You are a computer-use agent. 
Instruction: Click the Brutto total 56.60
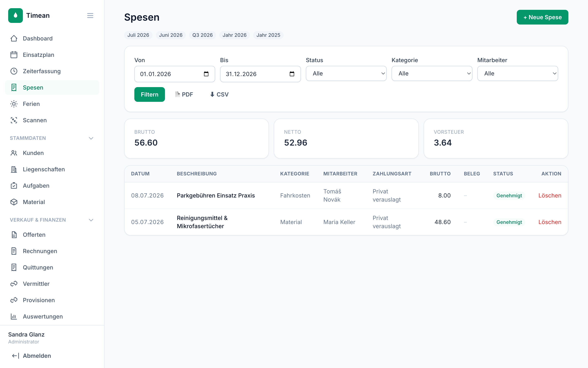(146, 143)
